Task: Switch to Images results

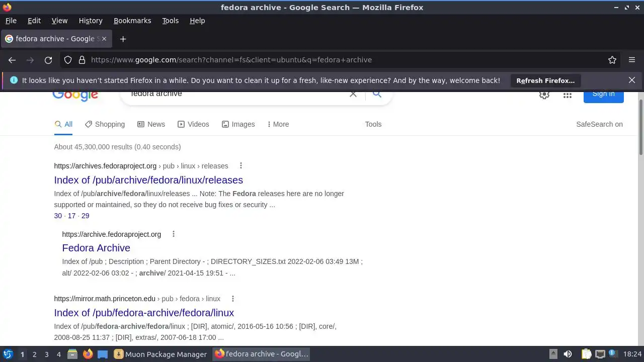Action: tap(238, 124)
